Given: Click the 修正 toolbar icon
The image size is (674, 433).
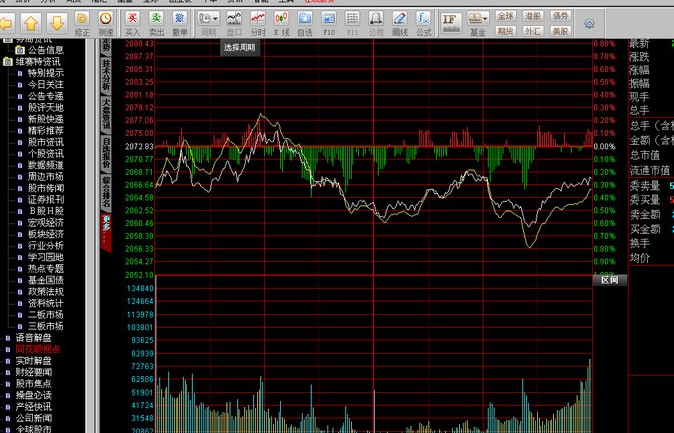Looking at the screenshot, I should (x=82, y=22).
